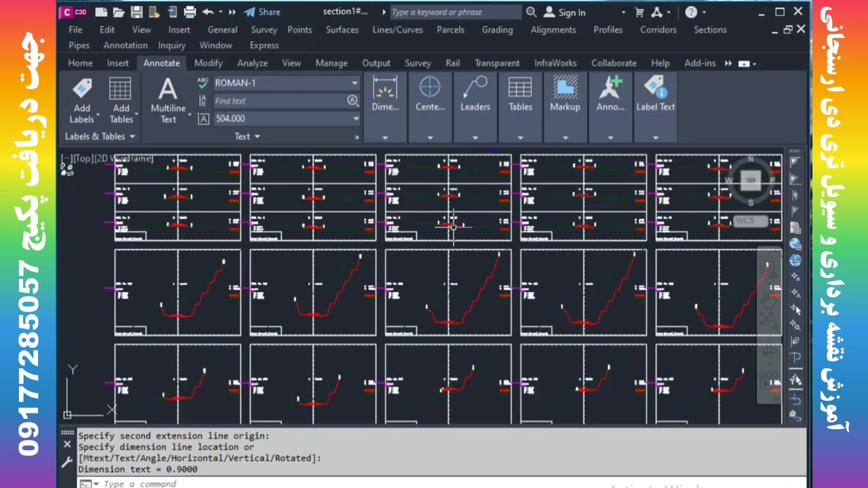The height and width of the screenshot is (488, 868).
Task: Expand the Tables panel dropdown arrow
Action: coord(520,138)
